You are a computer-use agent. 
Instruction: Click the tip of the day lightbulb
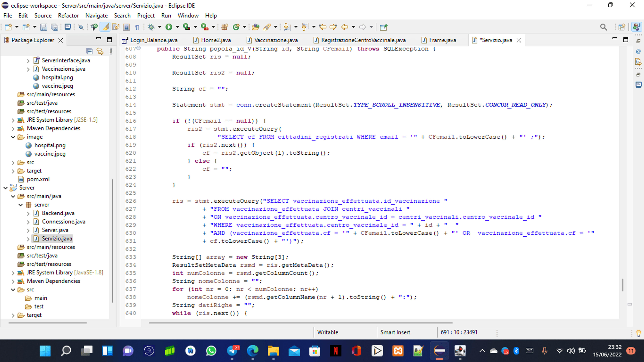click(639, 333)
